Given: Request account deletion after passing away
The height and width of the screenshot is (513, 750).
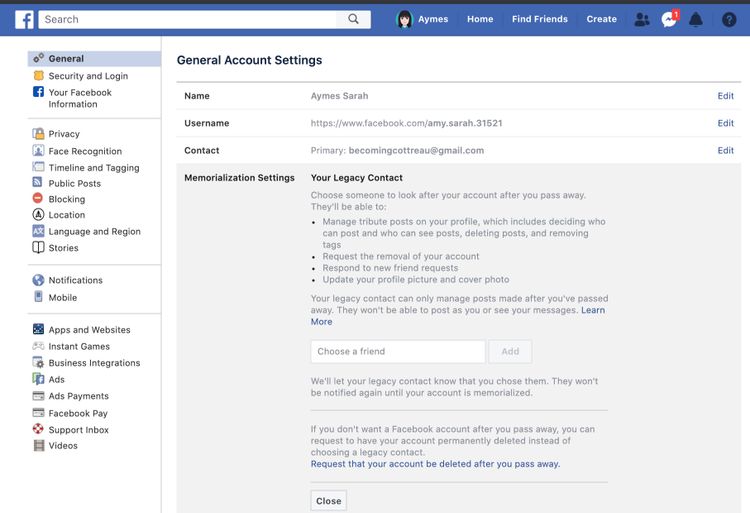Looking at the screenshot, I should tap(435, 464).
